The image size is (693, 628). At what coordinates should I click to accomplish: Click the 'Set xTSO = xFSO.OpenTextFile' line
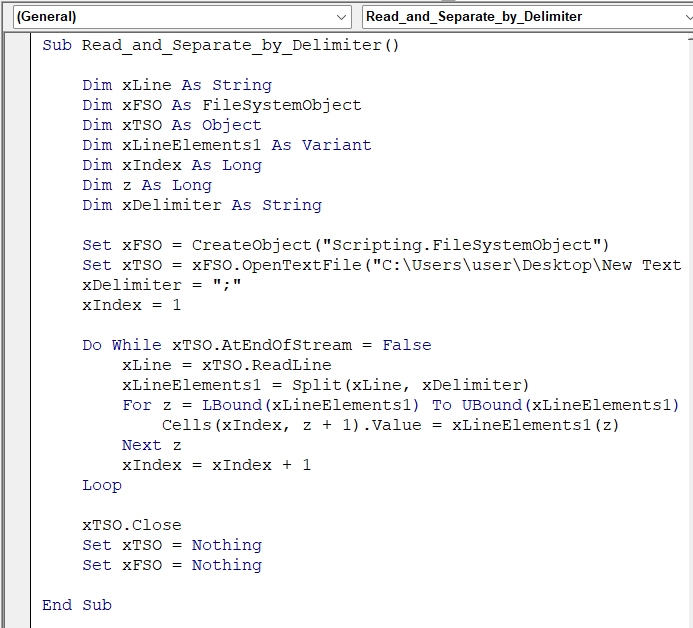click(x=382, y=265)
